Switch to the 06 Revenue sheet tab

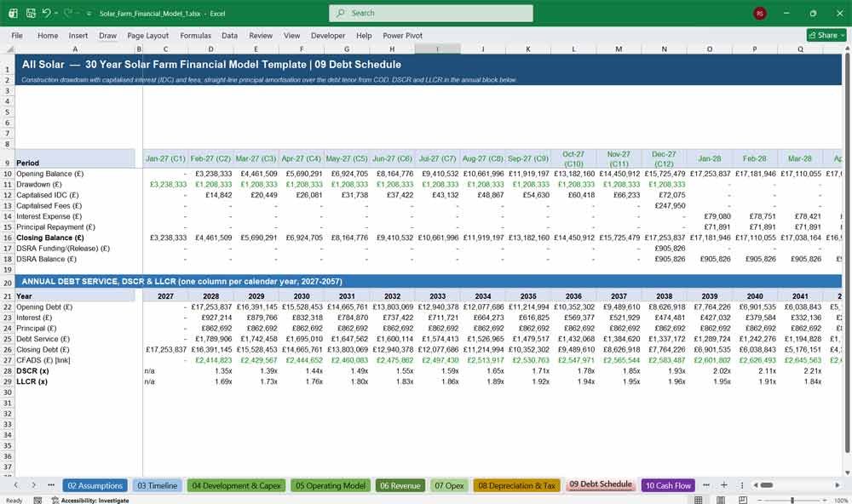tap(400, 485)
